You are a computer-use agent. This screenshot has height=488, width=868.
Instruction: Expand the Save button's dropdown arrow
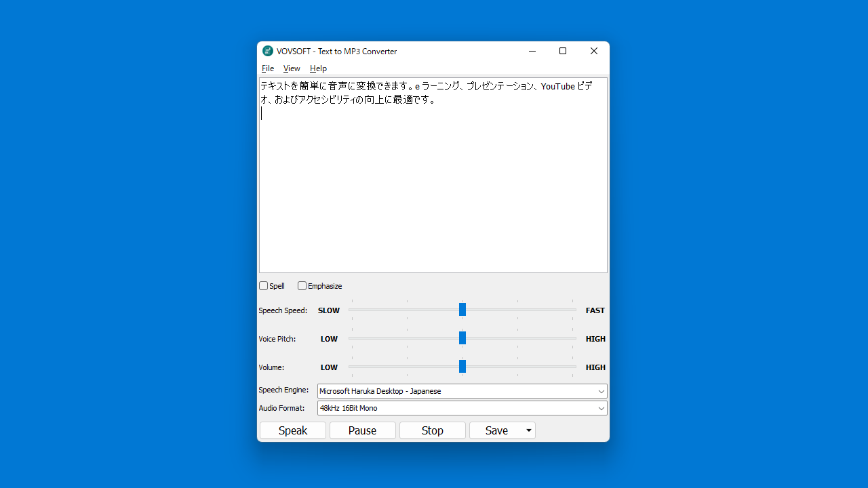pos(529,430)
